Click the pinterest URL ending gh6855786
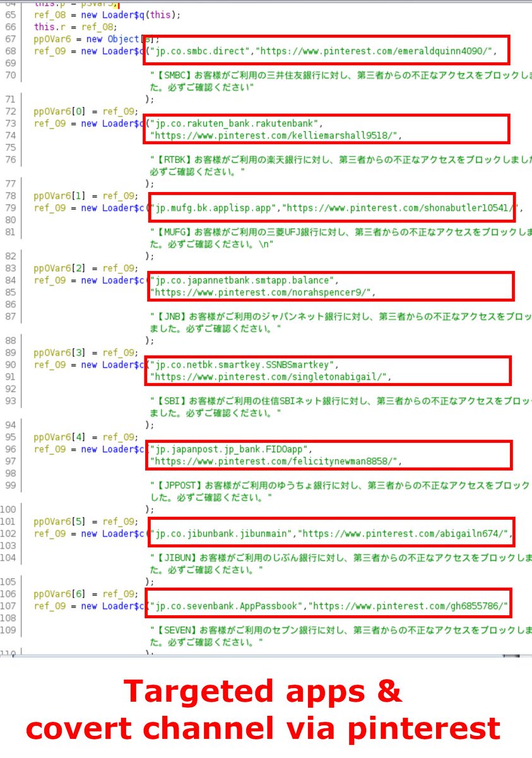Image resolution: width=532 pixels, height=758 pixels. point(408,606)
